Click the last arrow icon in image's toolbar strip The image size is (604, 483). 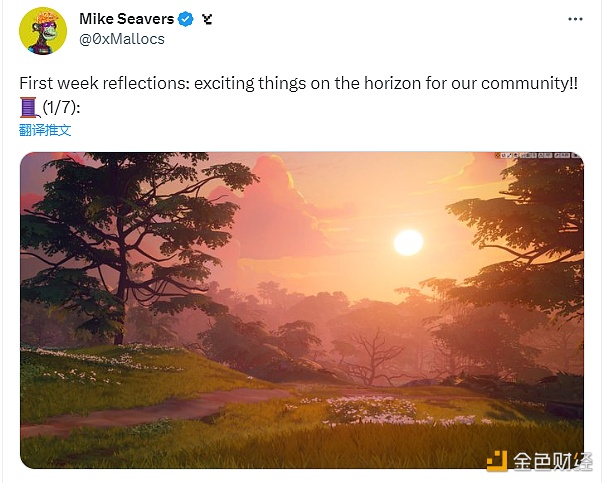pos(576,155)
